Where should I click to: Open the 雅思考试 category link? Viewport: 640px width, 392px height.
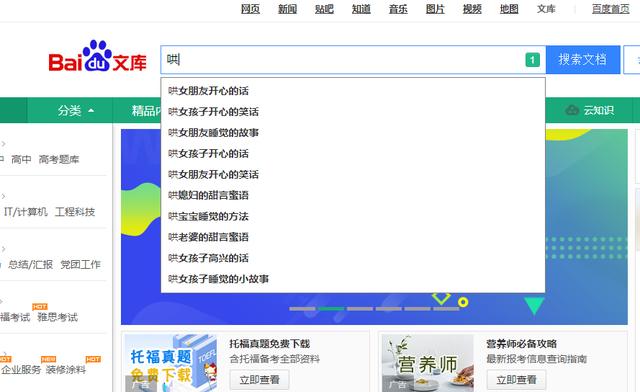tap(58, 317)
